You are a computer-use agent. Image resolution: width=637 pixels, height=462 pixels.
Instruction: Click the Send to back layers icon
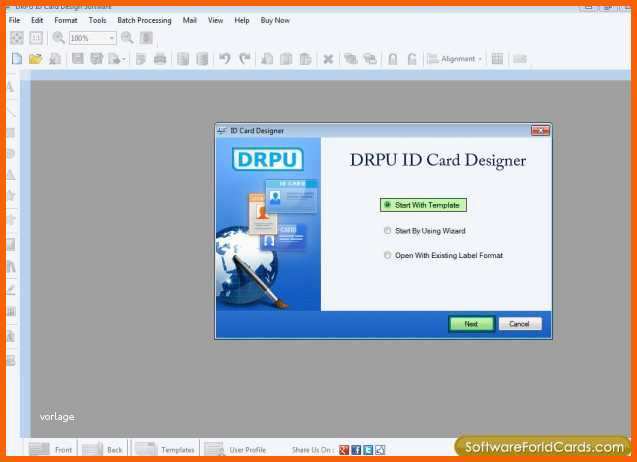click(x=370, y=59)
